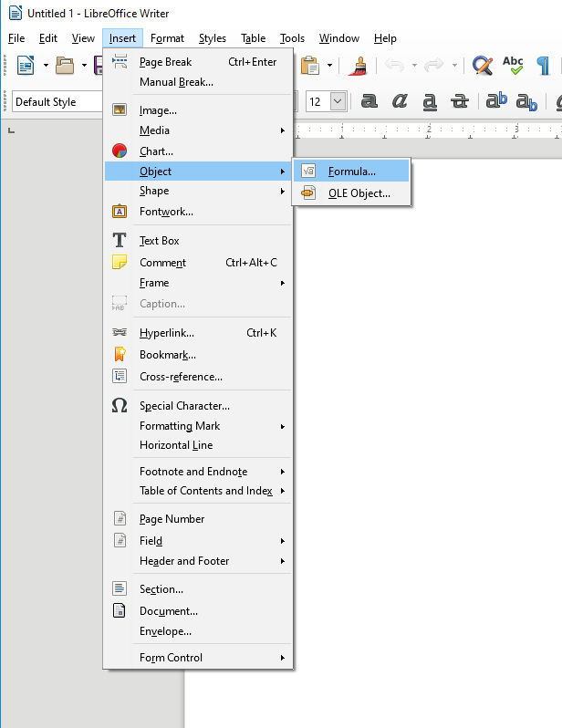The image size is (562, 728).
Task: Choose Page Break from Insert menu
Action: 198,62
